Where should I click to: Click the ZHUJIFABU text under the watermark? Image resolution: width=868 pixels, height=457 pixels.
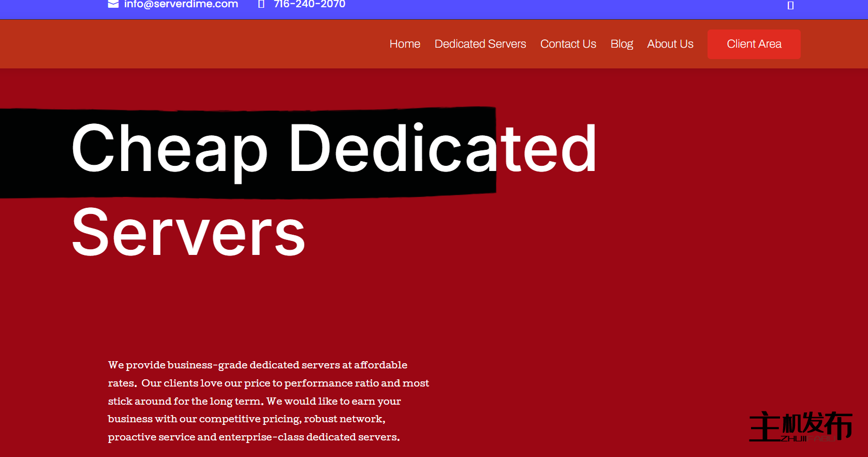pos(806,439)
